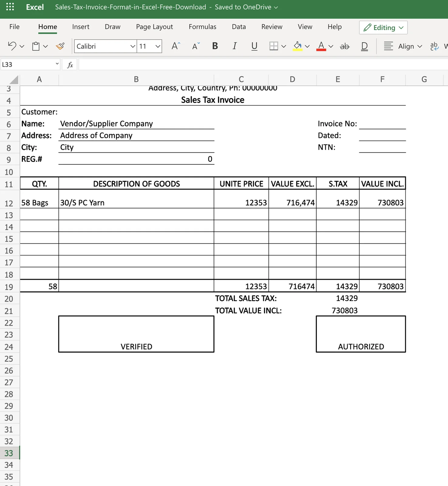Image resolution: width=448 pixels, height=486 pixels.
Task: Decrease font size with smaller A
Action: click(x=196, y=46)
